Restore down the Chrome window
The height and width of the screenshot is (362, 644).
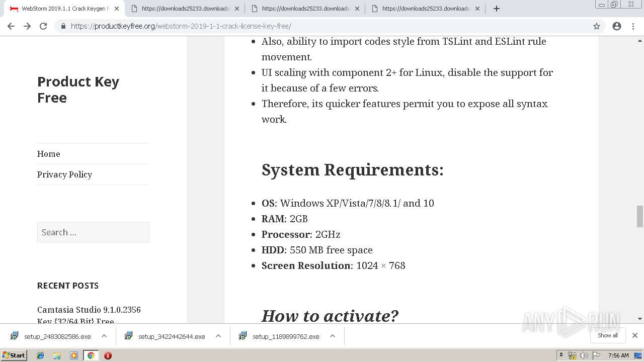[614, 5]
